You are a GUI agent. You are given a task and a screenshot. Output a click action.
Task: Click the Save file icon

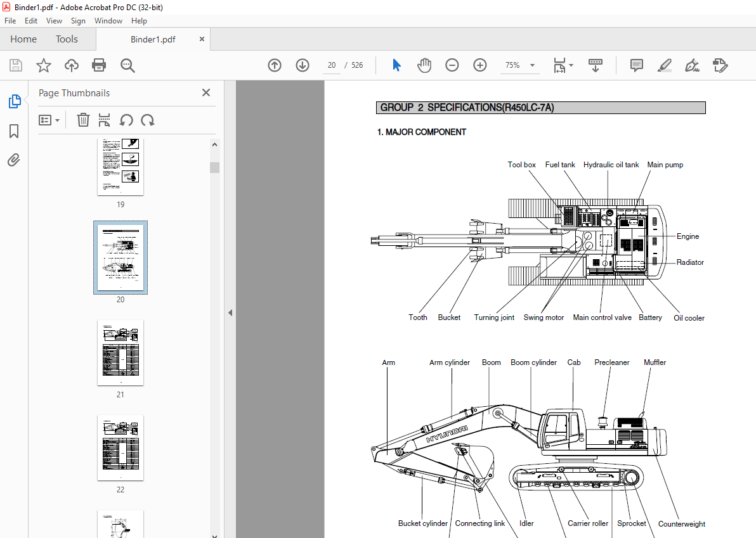pyautogui.click(x=16, y=65)
